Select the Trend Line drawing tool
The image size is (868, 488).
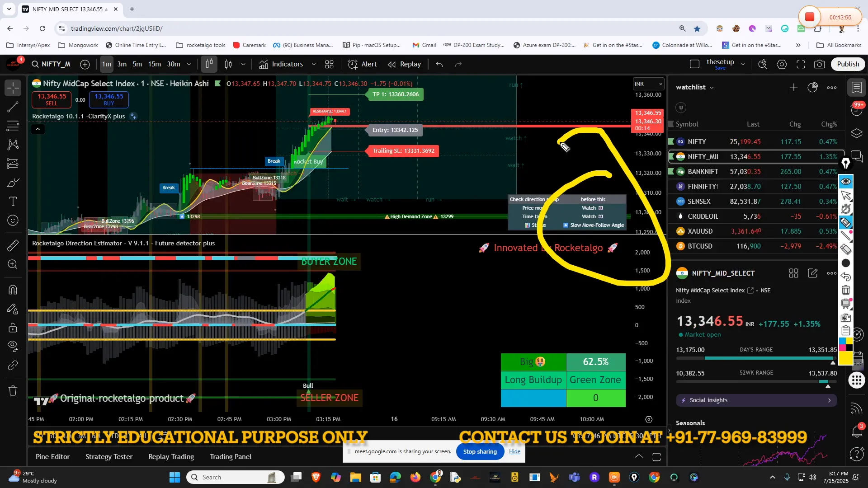[x=13, y=107]
